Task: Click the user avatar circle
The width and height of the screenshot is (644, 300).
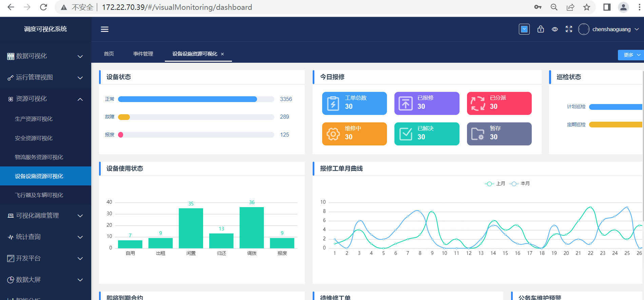Action: tap(584, 29)
